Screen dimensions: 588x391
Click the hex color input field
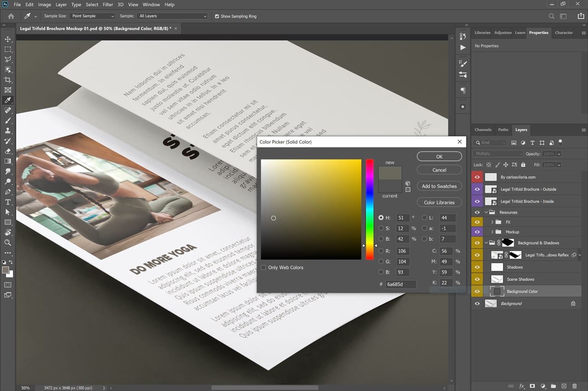[401, 284]
